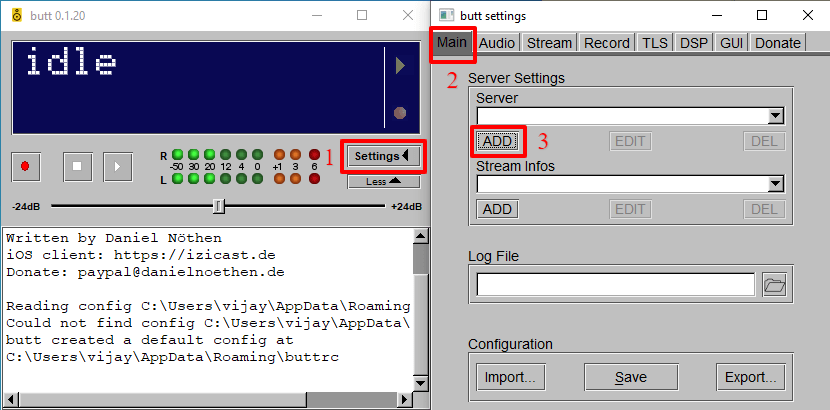Click the Export... configuration button
The width and height of the screenshot is (830, 410).
[x=751, y=377]
